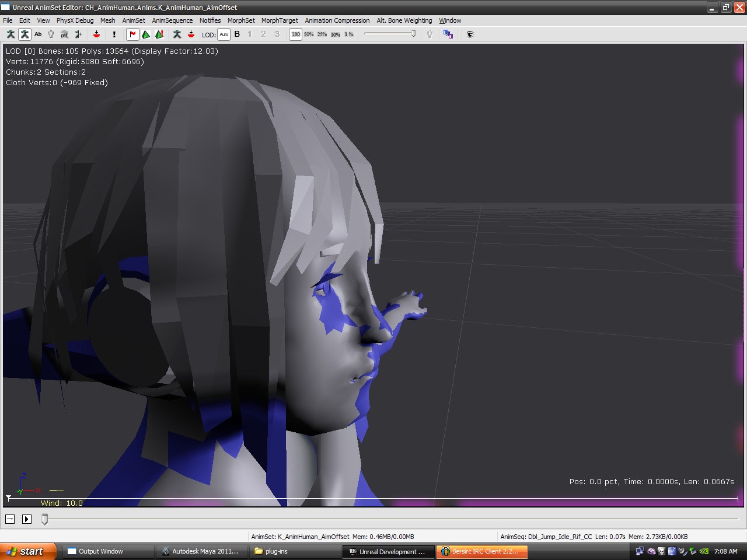The height and width of the screenshot is (560, 747).
Task: Click the black exclamation mark icon
Action: 114,34
